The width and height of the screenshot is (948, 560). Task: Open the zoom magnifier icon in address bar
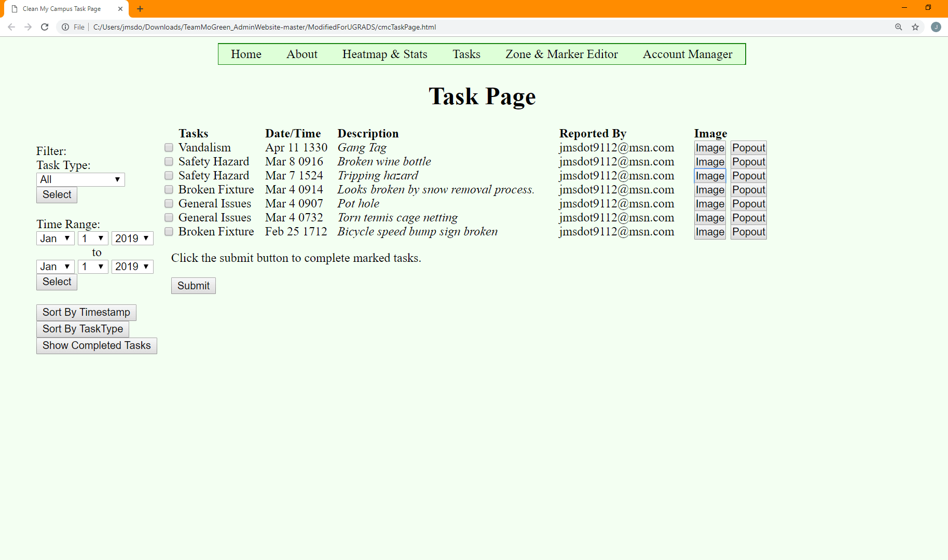point(899,27)
